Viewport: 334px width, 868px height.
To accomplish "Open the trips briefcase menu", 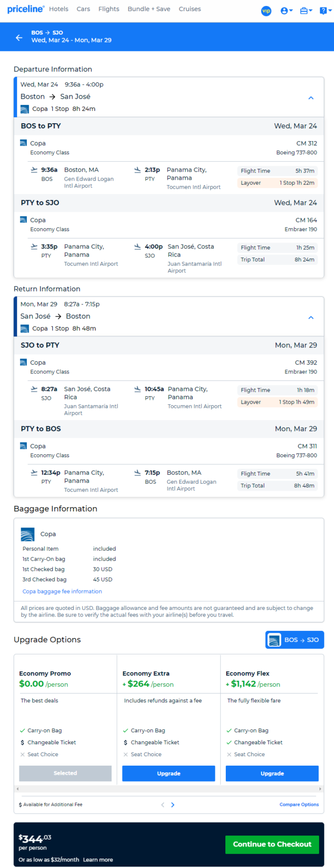I will pyautogui.click(x=306, y=10).
